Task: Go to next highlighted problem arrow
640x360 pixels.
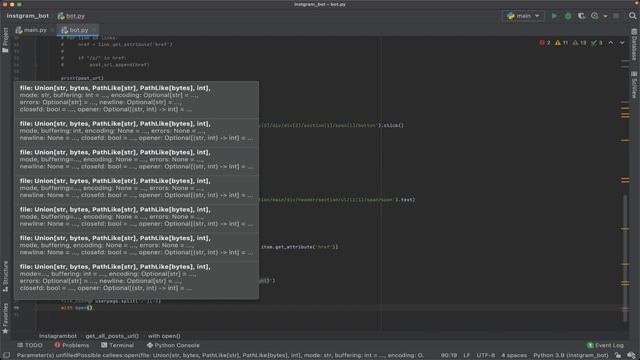Action: [622, 42]
